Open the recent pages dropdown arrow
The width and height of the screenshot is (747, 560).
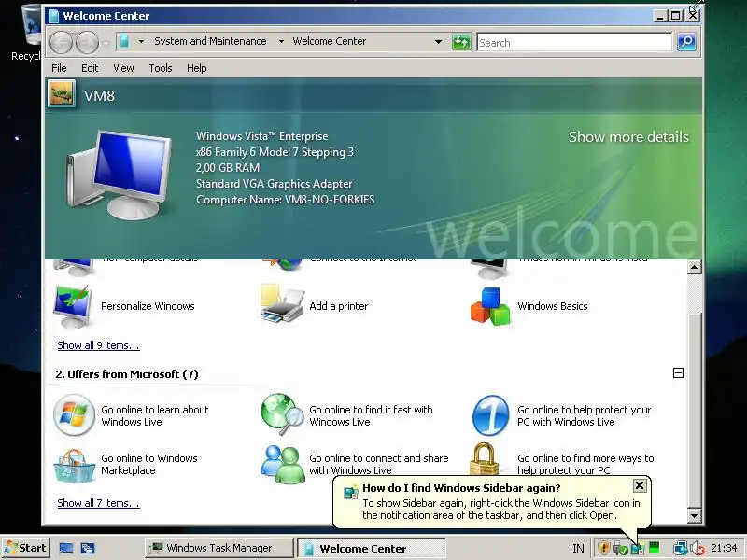pyautogui.click(x=106, y=43)
